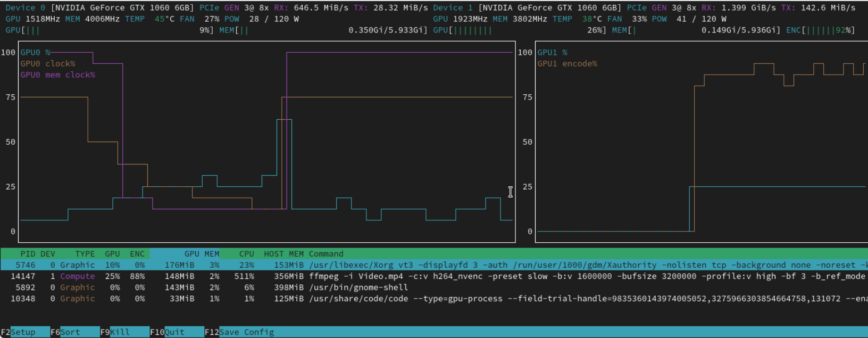Click PID 5892 in the process list
The height and width of the screenshot is (338, 868).
[26, 287]
